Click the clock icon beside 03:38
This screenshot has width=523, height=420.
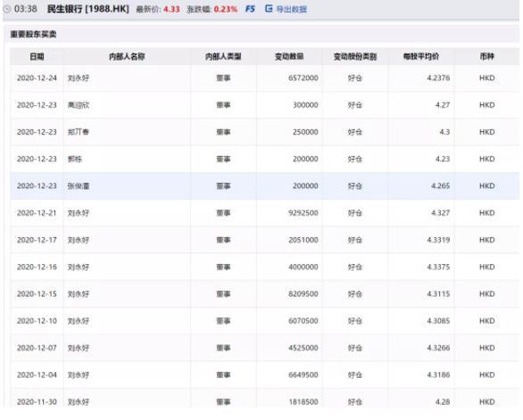6,9
